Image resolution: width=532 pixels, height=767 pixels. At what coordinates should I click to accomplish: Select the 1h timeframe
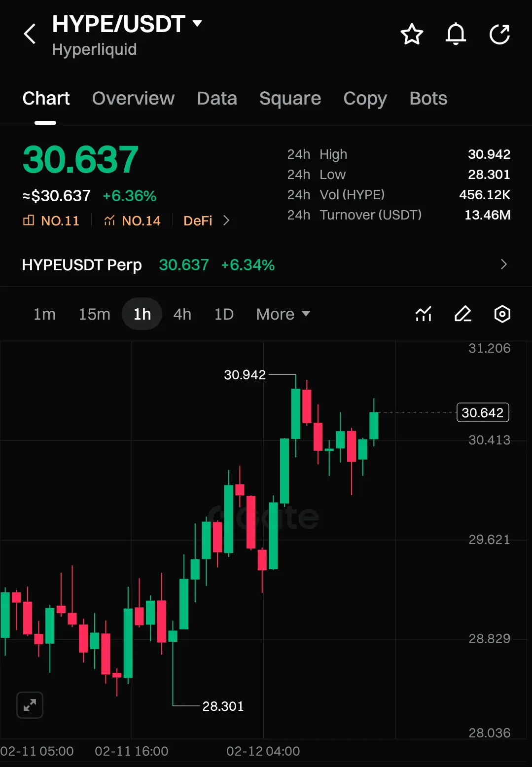(x=142, y=314)
